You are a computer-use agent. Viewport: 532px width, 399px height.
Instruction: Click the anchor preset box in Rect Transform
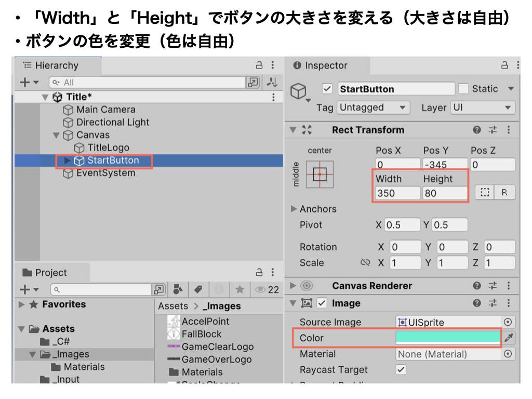pos(320,174)
